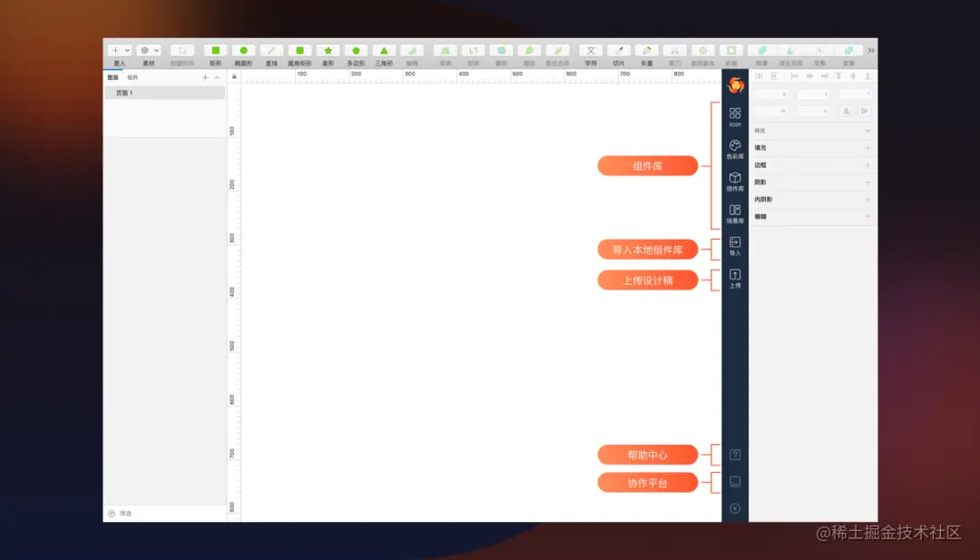
Task: Add a new page with plus button
Action: point(205,77)
